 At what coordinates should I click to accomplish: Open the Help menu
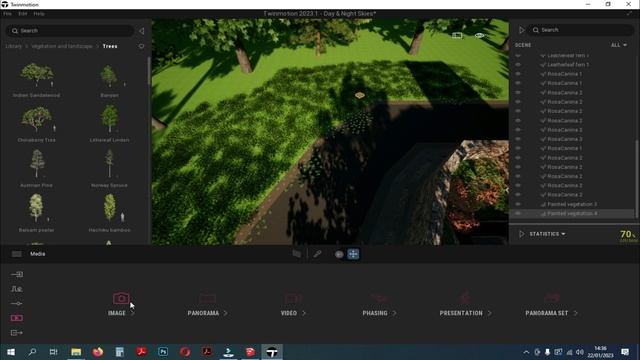point(39,13)
